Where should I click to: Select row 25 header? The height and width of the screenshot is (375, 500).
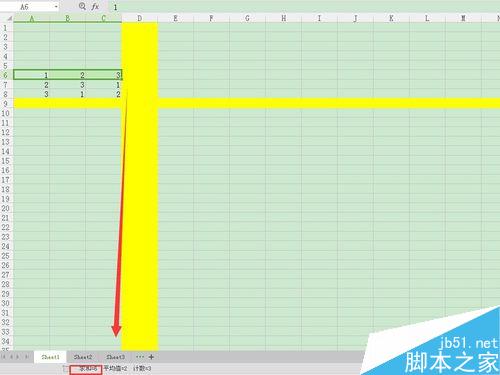pos(6,256)
